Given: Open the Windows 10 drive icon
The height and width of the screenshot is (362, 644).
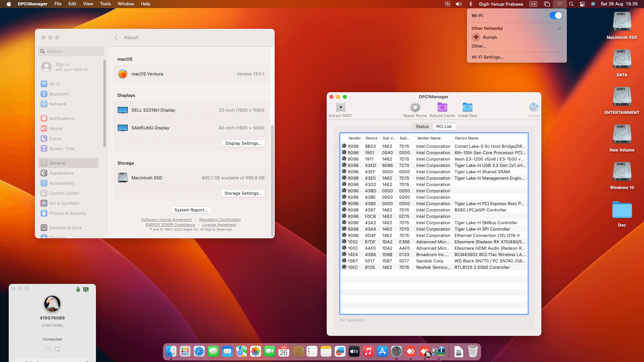Looking at the screenshot, I should click(622, 172).
